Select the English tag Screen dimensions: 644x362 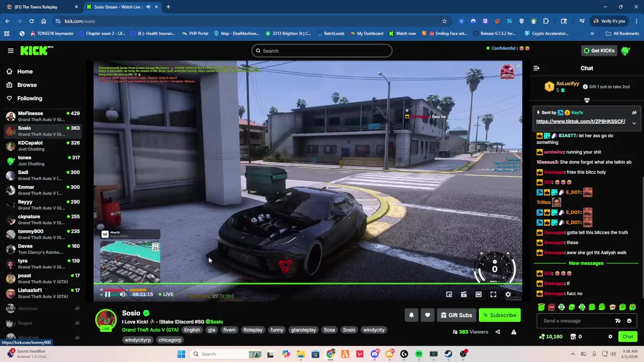click(192, 330)
